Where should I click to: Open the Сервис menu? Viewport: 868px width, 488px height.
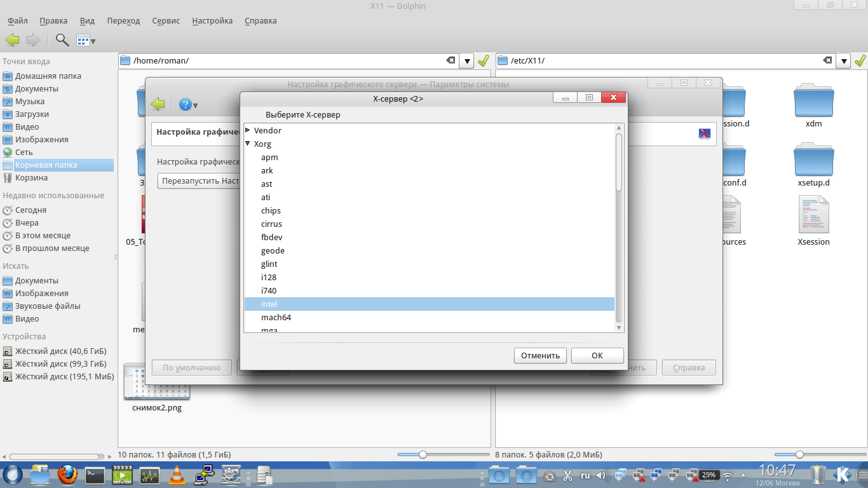[166, 21]
